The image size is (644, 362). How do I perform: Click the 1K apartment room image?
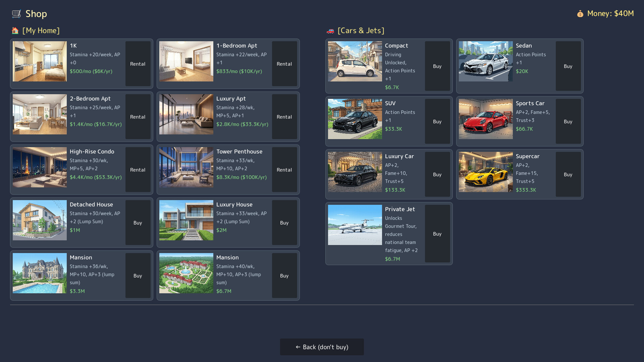pos(40,61)
